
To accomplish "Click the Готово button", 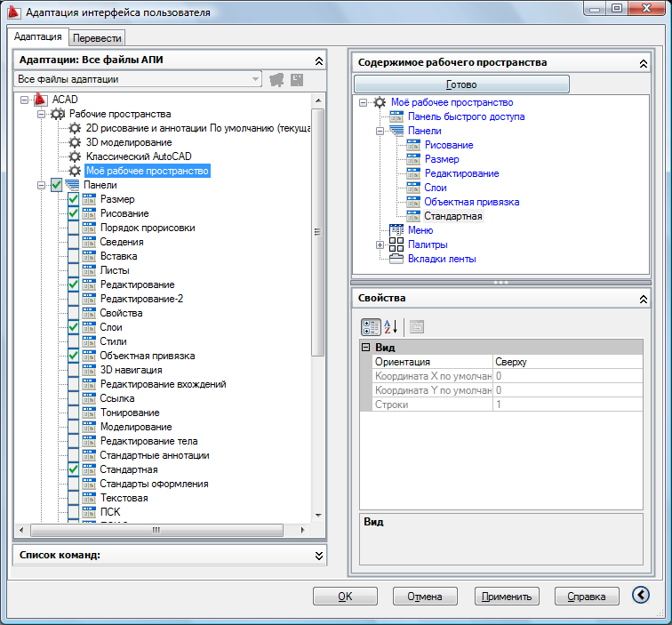I will click(x=461, y=84).
